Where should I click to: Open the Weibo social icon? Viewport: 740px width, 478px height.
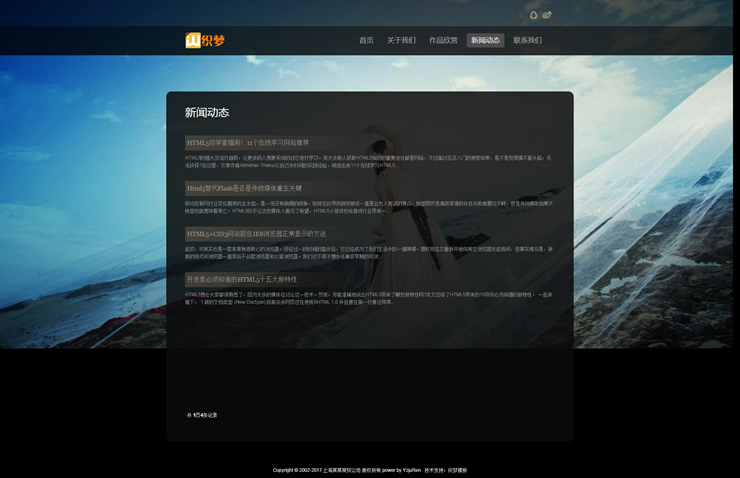pos(547,15)
